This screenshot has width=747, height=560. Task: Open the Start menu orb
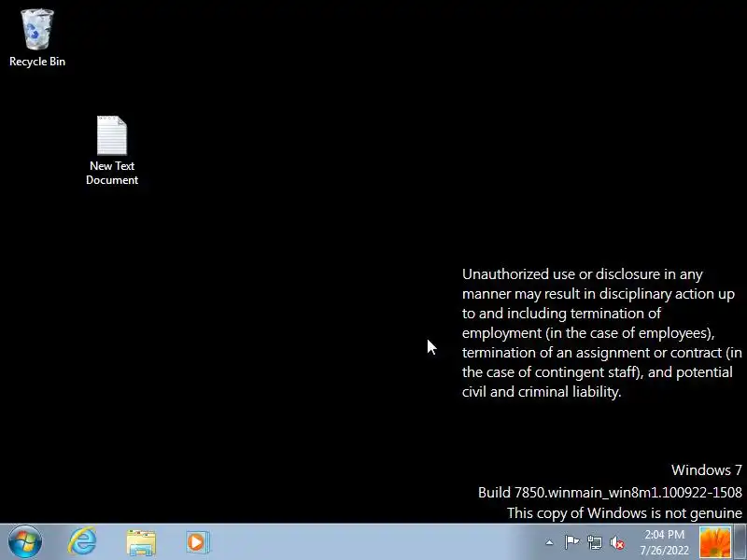25,541
